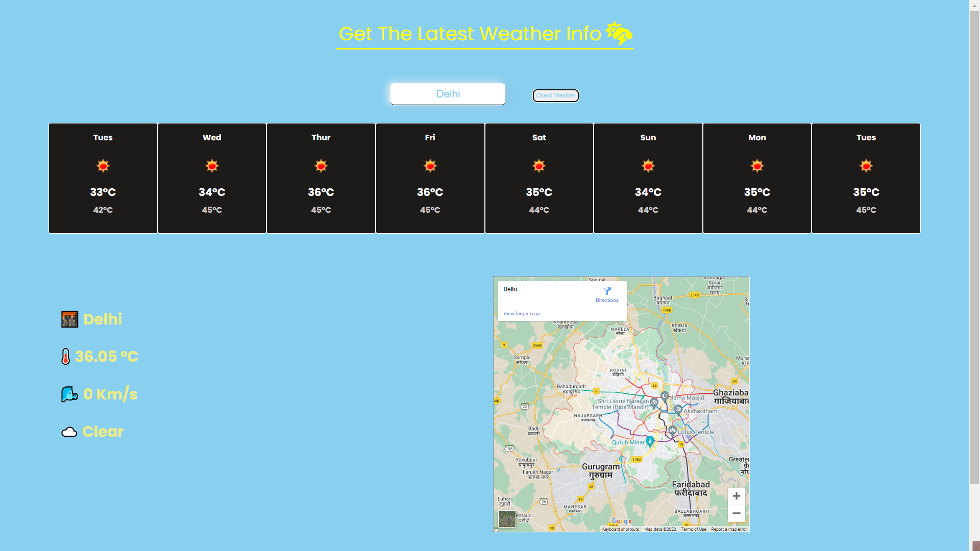The height and width of the screenshot is (551, 980).
Task: Toggle satellite view thumbnail on the map
Action: tap(507, 519)
